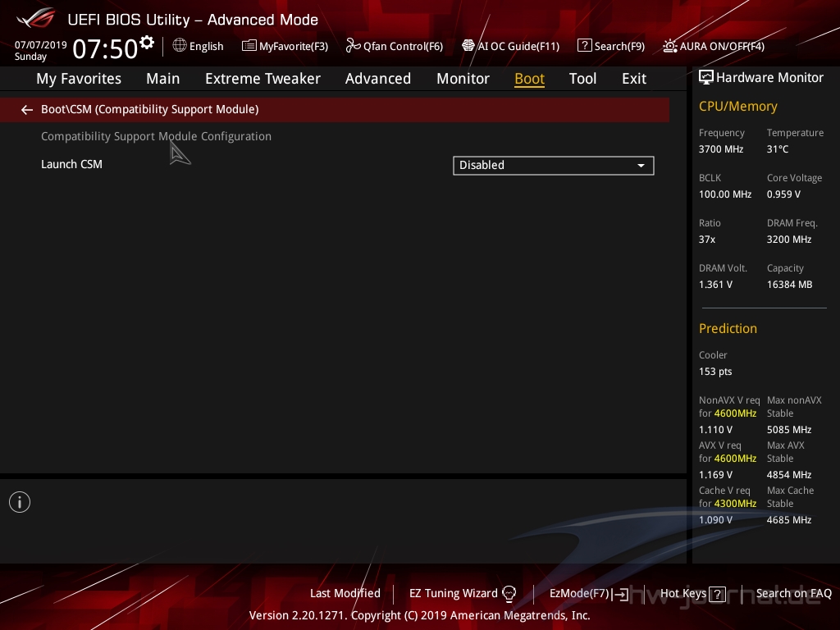
Task: Click the ROG logo icon
Action: click(x=36, y=18)
